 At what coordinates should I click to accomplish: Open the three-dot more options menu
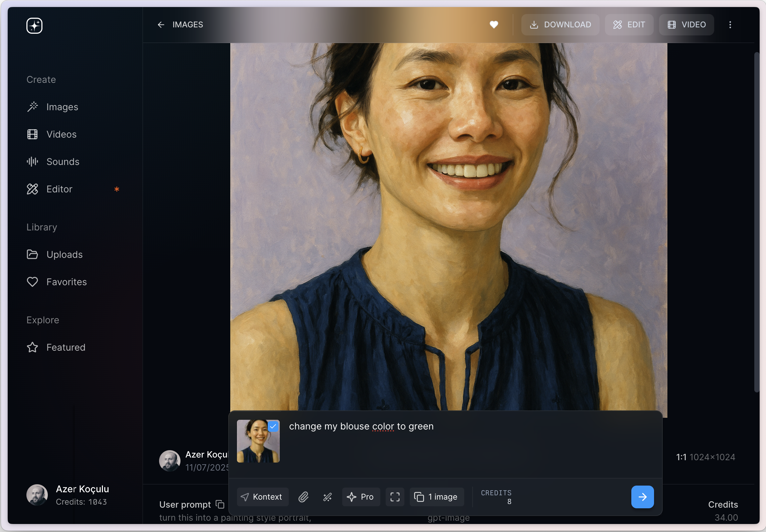[x=730, y=25]
